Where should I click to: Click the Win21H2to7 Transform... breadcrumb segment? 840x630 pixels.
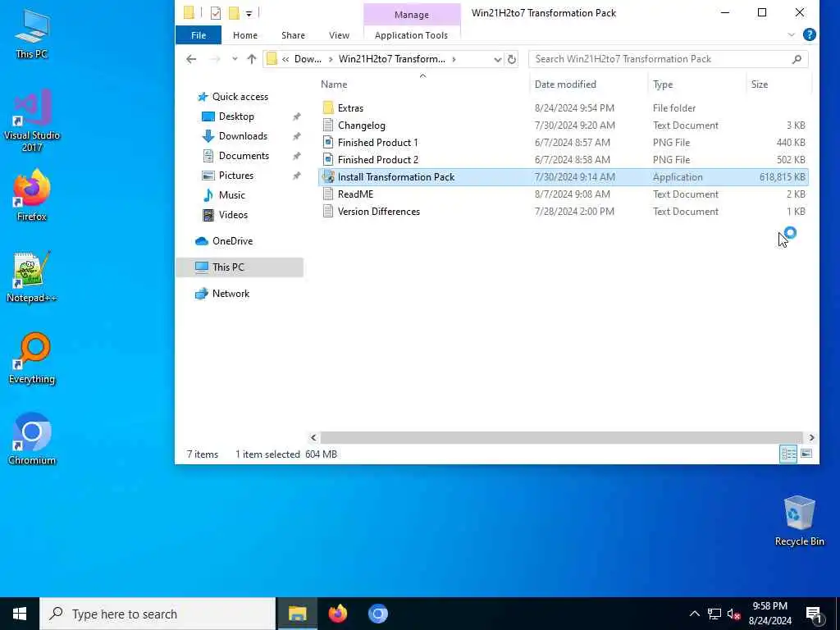point(391,59)
